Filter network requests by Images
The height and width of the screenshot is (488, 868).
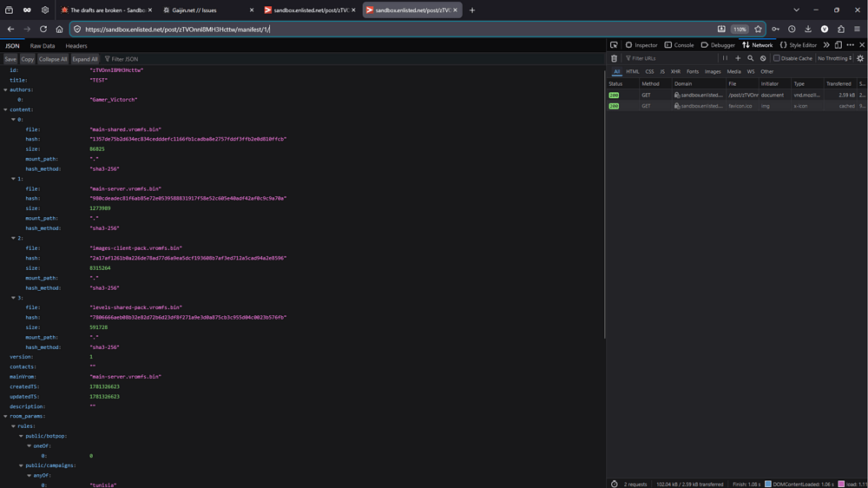pos(713,72)
